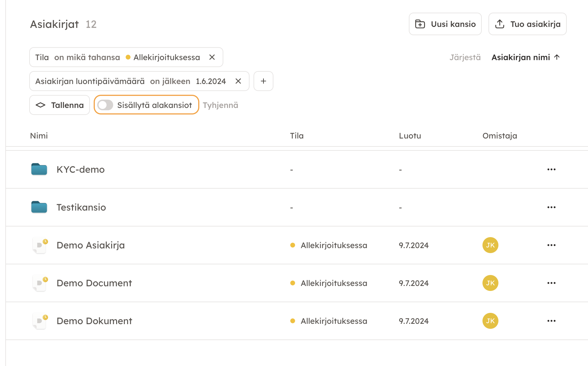This screenshot has width=588, height=366.
Task: Add a new filter with plus button
Action: (263, 81)
